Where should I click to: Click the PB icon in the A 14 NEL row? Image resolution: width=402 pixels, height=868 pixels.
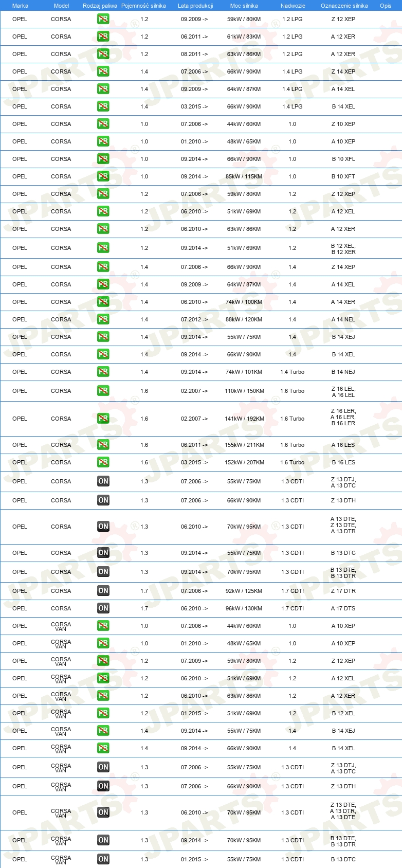coord(103,319)
